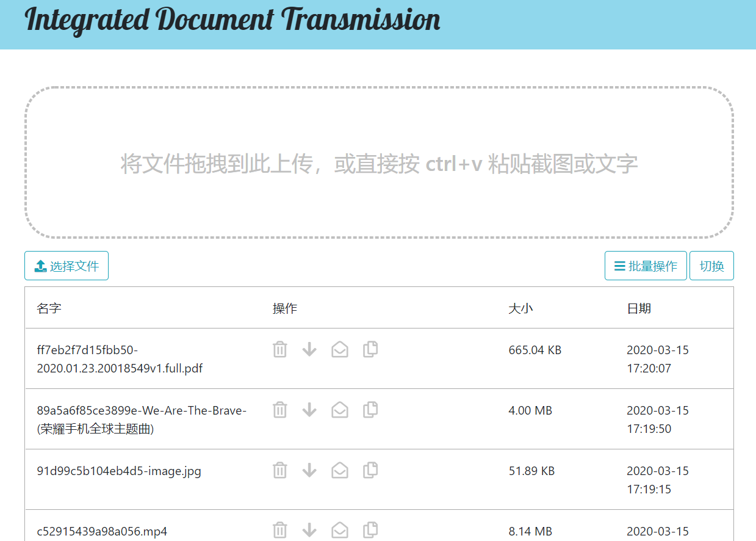Viewport: 756px width, 541px height.
Task: Copy link for We-Are-The-Brave file
Action: 370,410
